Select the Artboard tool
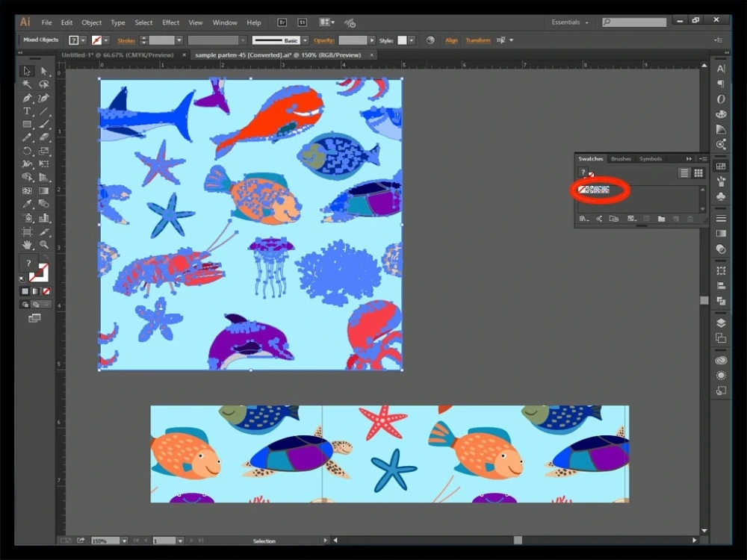 [27, 232]
